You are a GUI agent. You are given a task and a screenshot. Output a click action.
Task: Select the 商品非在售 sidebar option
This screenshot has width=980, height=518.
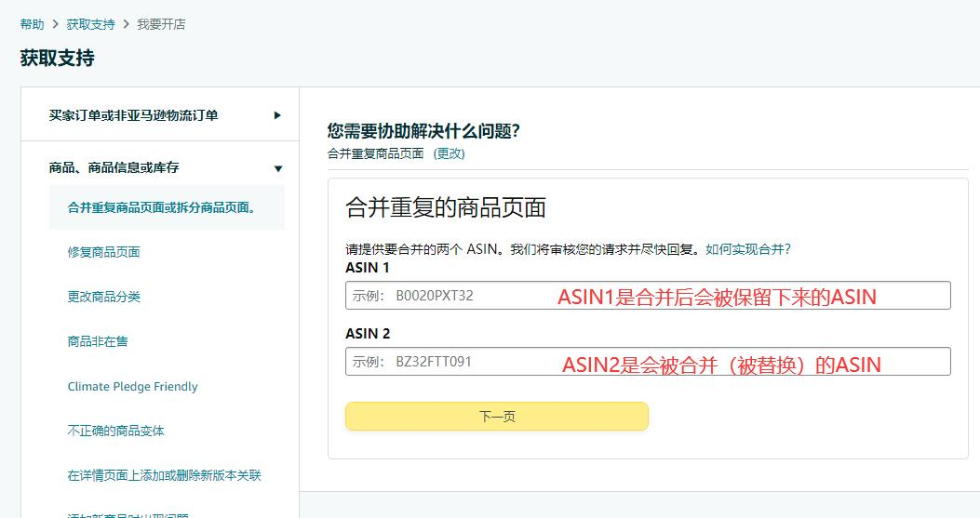[98, 341]
